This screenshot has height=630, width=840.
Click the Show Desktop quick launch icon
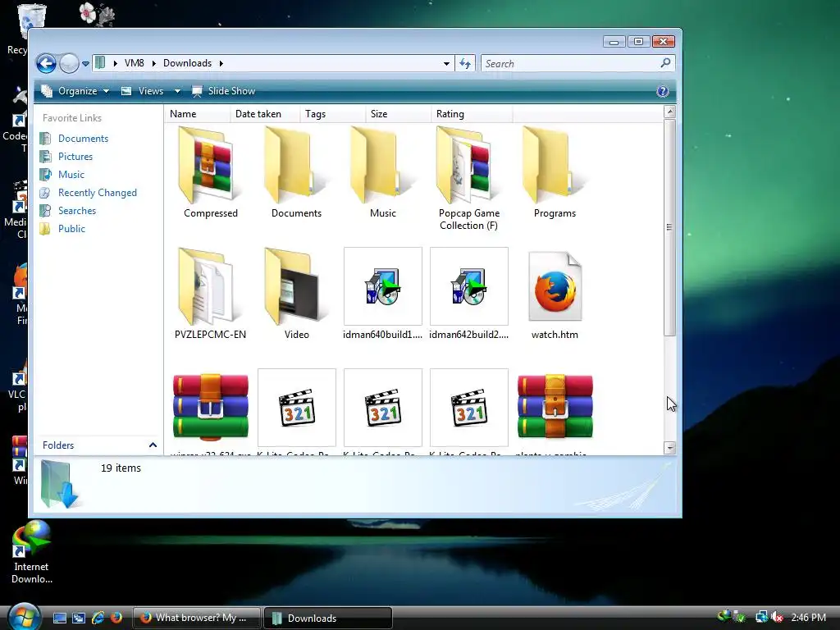pos(60,618)
